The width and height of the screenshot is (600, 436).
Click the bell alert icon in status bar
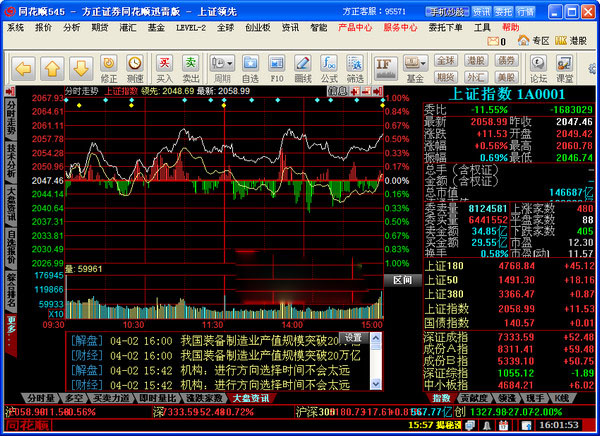coord(487,425)
